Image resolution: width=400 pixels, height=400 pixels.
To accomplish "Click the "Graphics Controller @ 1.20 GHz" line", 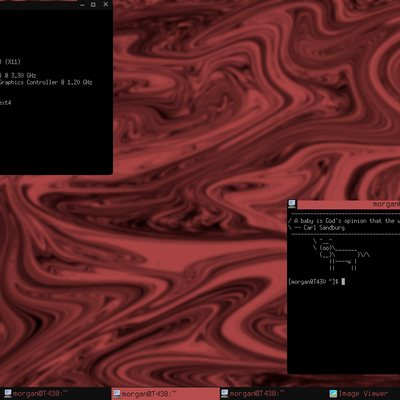I will click(x=46, y=82).
